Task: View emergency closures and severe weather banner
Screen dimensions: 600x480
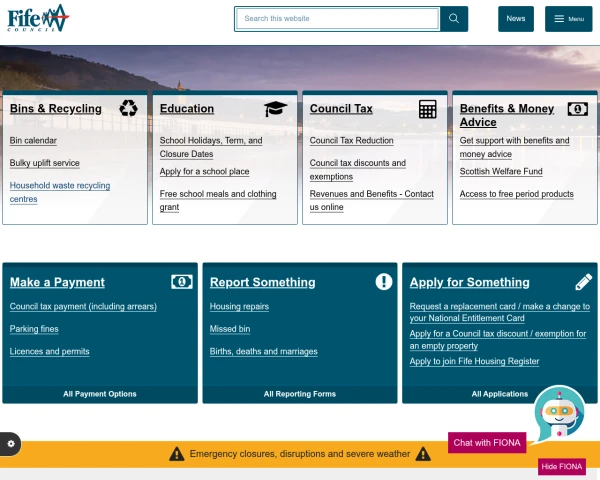Action: tap(300, 454)
